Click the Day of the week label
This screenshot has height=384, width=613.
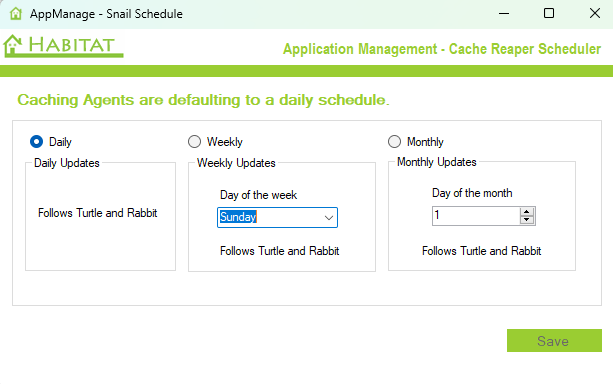(x=258, y=195)
